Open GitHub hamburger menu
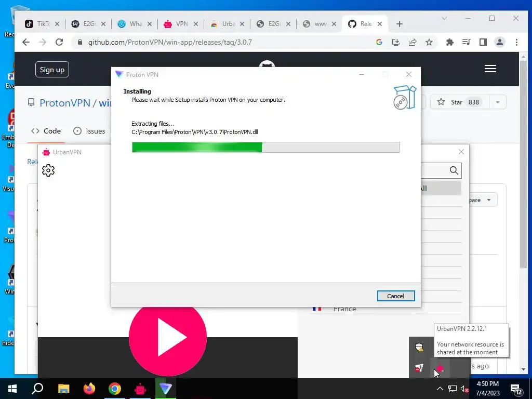This screenshot has height=399, width=532. coord(490,69)
